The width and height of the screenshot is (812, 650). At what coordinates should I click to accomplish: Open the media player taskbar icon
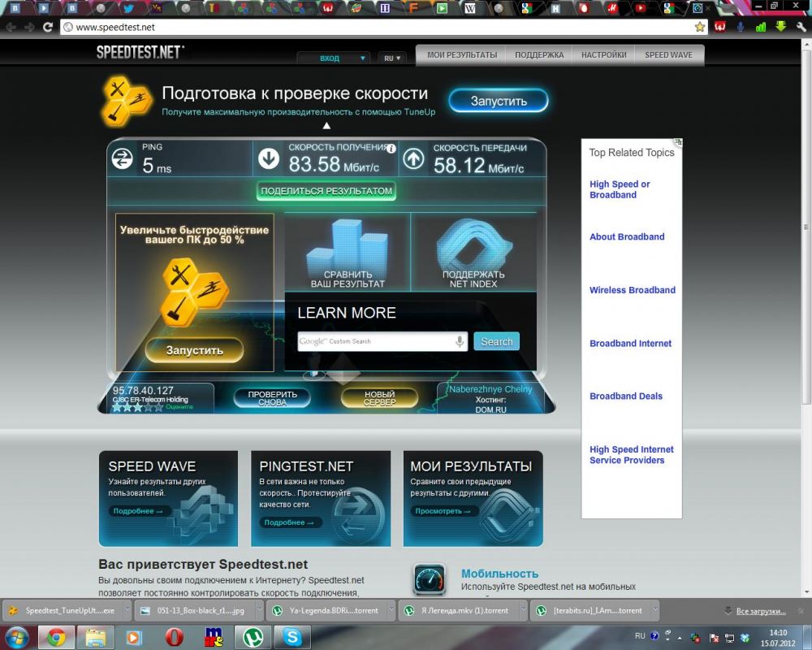(x=134, y=638)
